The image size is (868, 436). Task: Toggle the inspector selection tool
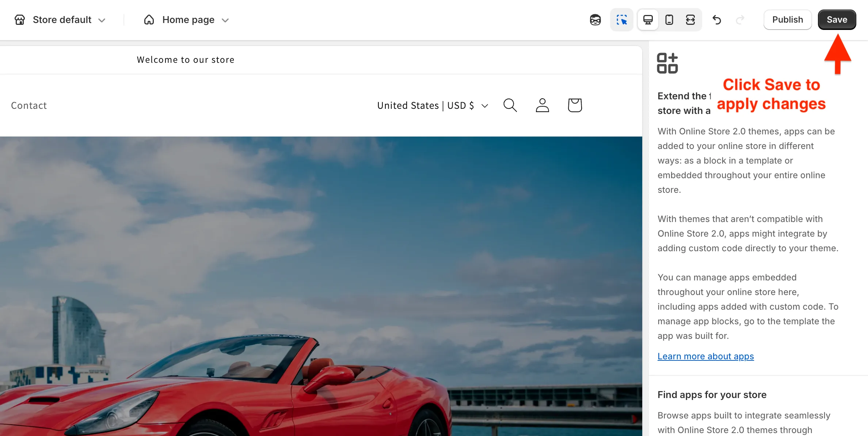(621, 20)
